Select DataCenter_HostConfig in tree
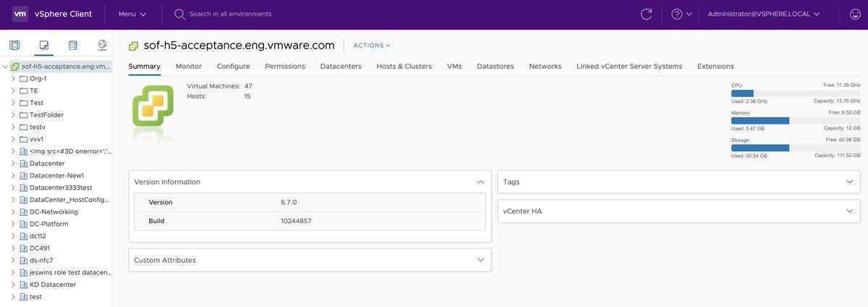This screenshot has height=307, width=868. [x=70, y=200]
